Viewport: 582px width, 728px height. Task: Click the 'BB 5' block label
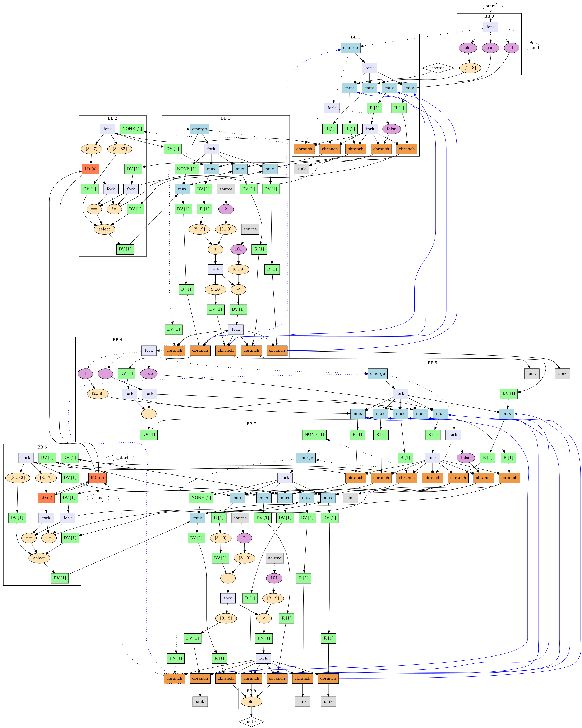pyautogui.click(x=432, y=363)
